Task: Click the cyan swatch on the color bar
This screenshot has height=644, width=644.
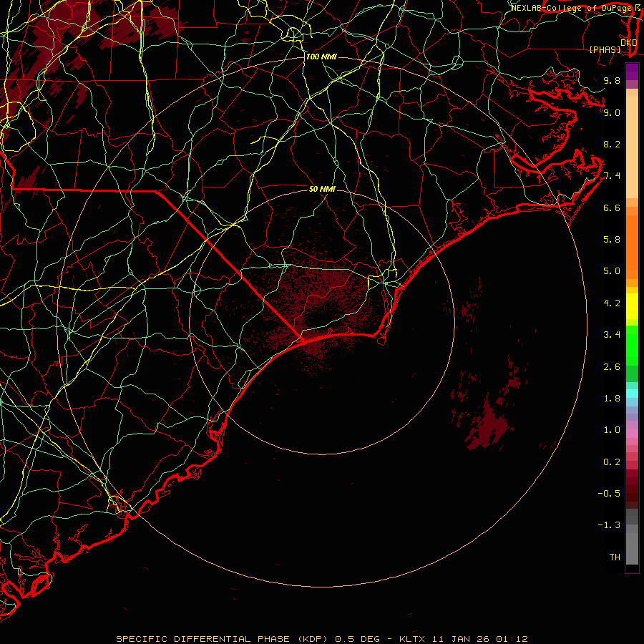Action: click(x=632, y=394)
